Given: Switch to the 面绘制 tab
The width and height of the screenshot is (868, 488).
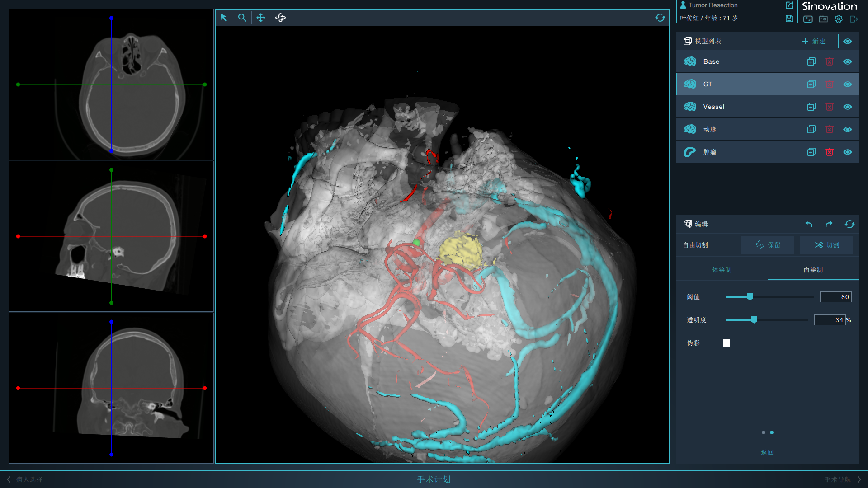Looking at the screenshot, I should [813, 270].
